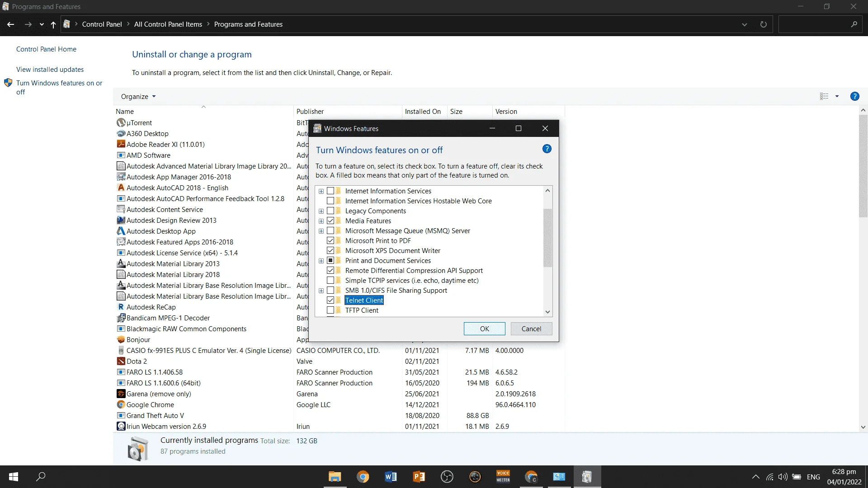This screenshot has height=488, width=868.
Task: Open Word from the taskbar
Action: [x=391, y=477]
